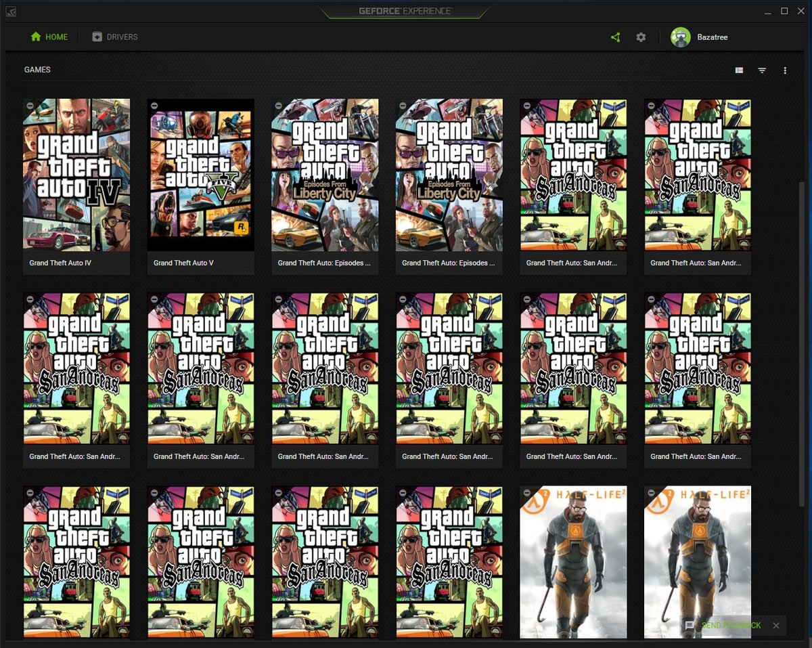Go to the Home tab
The width and height of the screenshot is (812, 648).
tap(49, 37)
